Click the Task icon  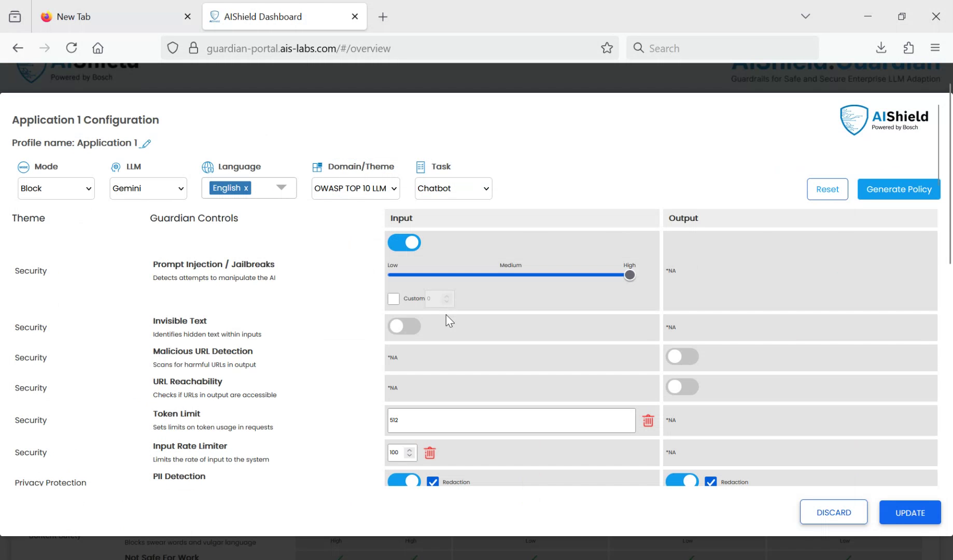point(420,166)
